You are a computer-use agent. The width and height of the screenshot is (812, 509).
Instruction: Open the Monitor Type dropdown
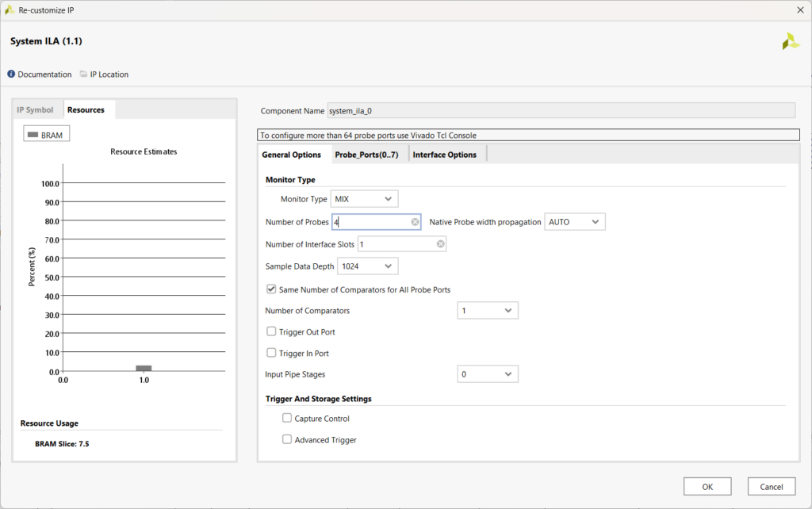pyautogui.click(x=365, y=199)
